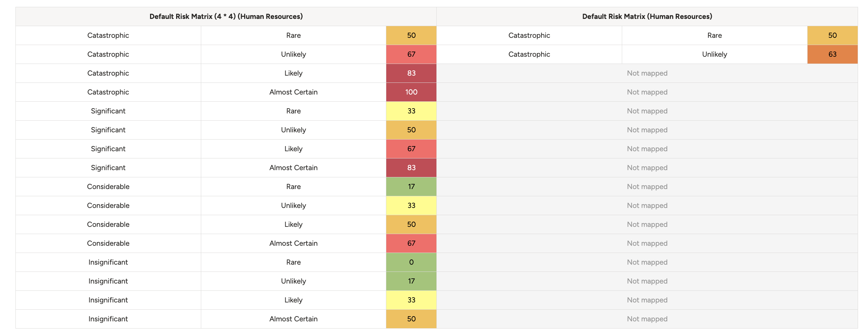The height and width of the screenshot is (332, 868).
Task: Select the orange 63 score cell
Action: coord(832,54)
